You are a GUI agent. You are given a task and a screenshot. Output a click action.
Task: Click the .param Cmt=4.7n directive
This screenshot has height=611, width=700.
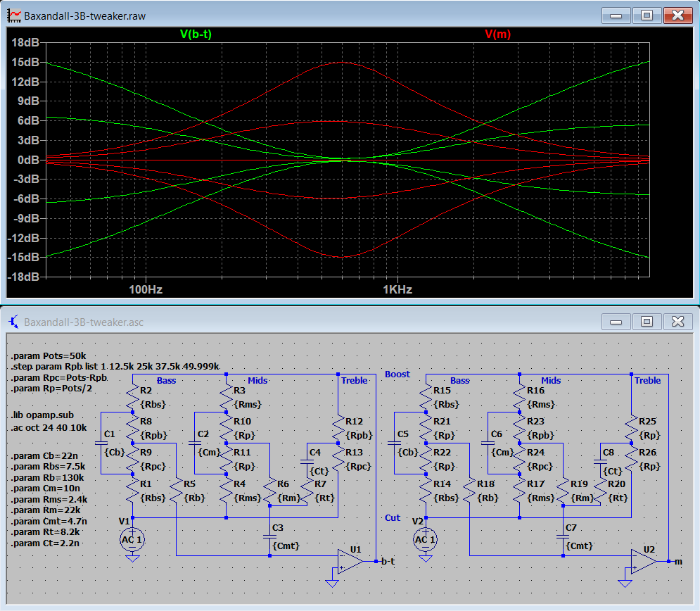tap(49, 521)
